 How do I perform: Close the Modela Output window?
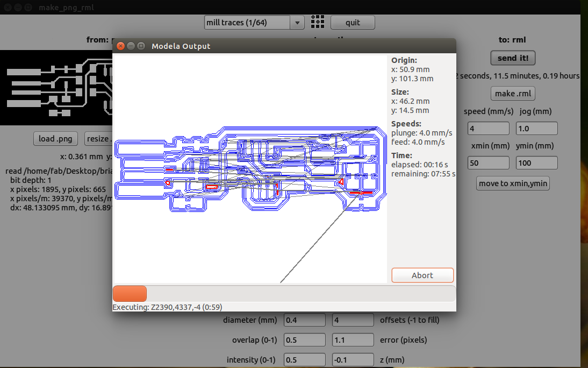click(121, 46)
